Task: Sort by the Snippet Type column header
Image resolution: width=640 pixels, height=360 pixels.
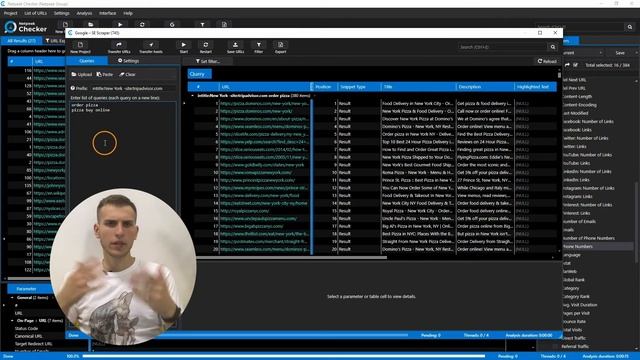Action: click(359, 87)
